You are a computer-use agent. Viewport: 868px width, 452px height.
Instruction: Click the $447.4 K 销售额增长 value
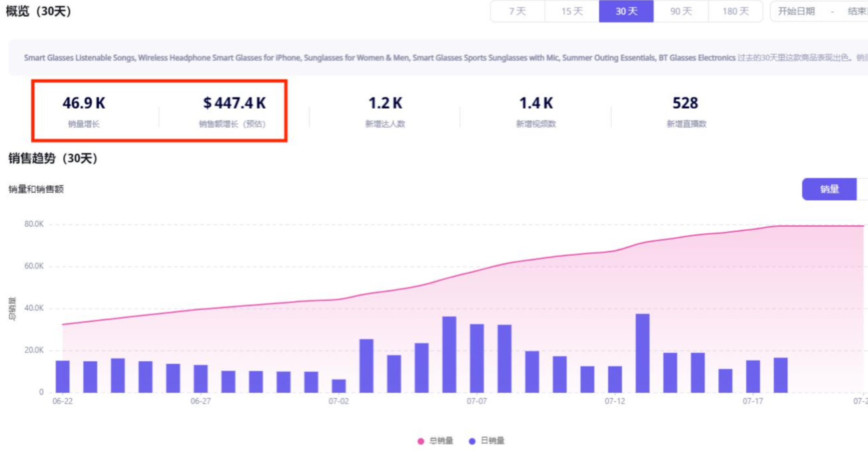(x=234, y=103)
